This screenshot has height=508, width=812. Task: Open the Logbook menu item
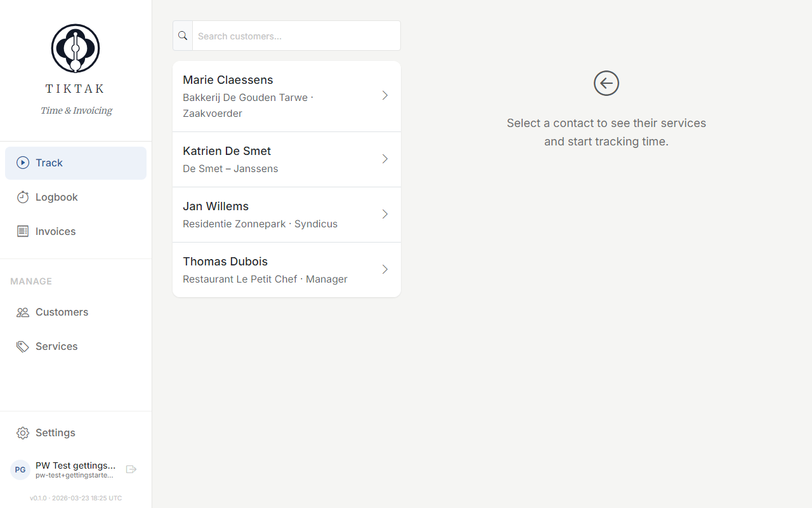56,197
